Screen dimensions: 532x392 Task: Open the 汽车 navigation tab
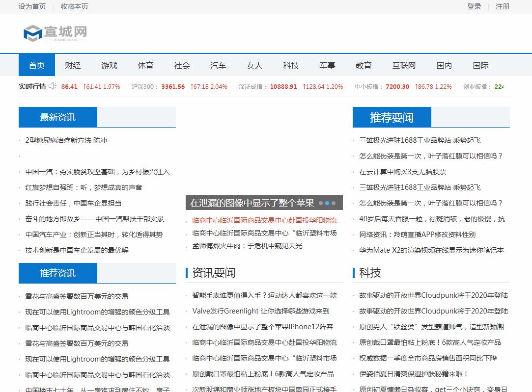218,65
